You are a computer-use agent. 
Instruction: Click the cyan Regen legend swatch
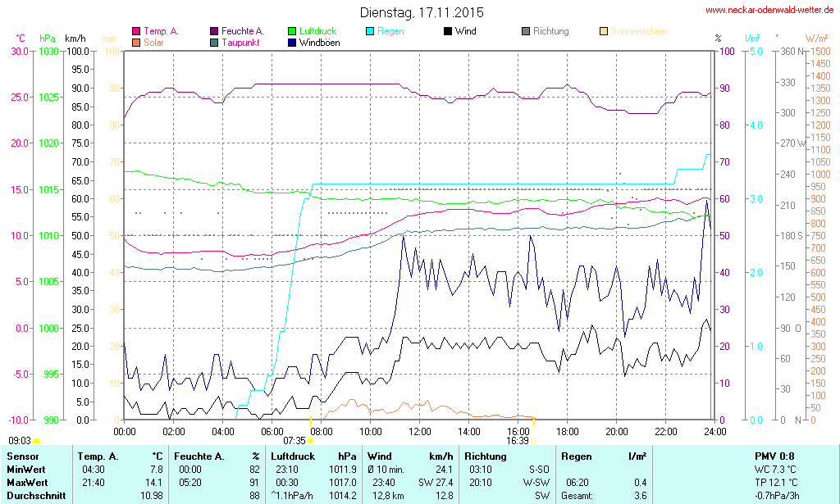370,31
